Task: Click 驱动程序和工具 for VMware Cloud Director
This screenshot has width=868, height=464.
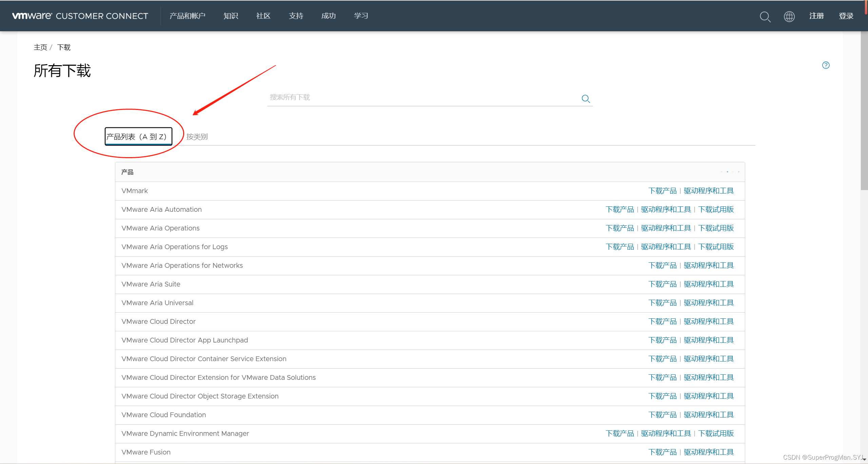Action: pos(709,321)
